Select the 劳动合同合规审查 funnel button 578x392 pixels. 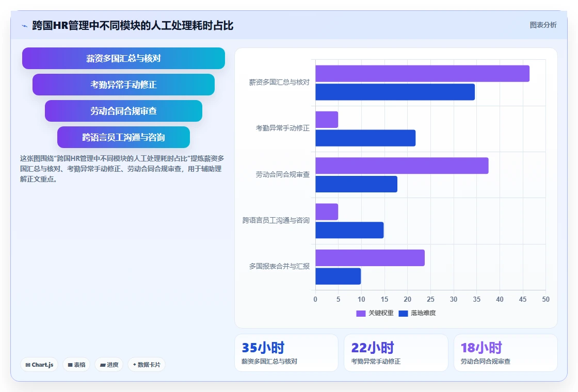pyautogui.click(x=123, y=111)
